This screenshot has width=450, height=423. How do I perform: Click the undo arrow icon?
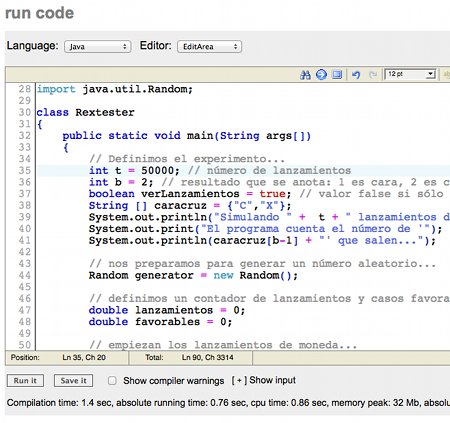point(356,75)
